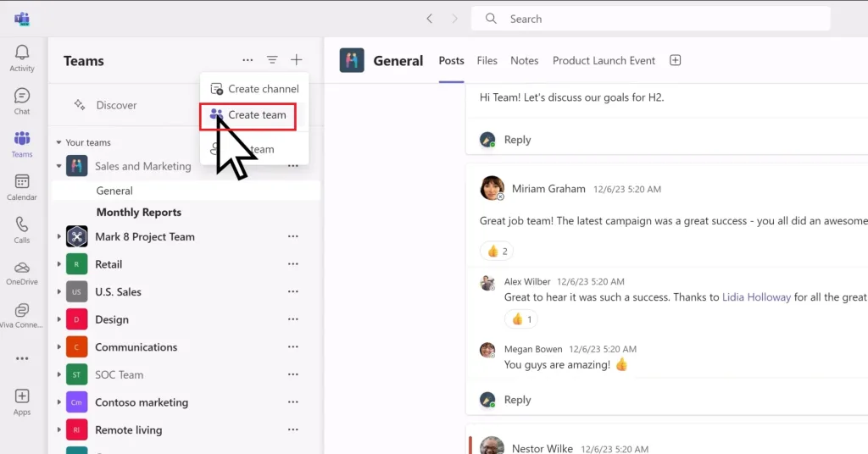
Task: Open the Product Launch Event tab
Action: (x=604, y=60)
